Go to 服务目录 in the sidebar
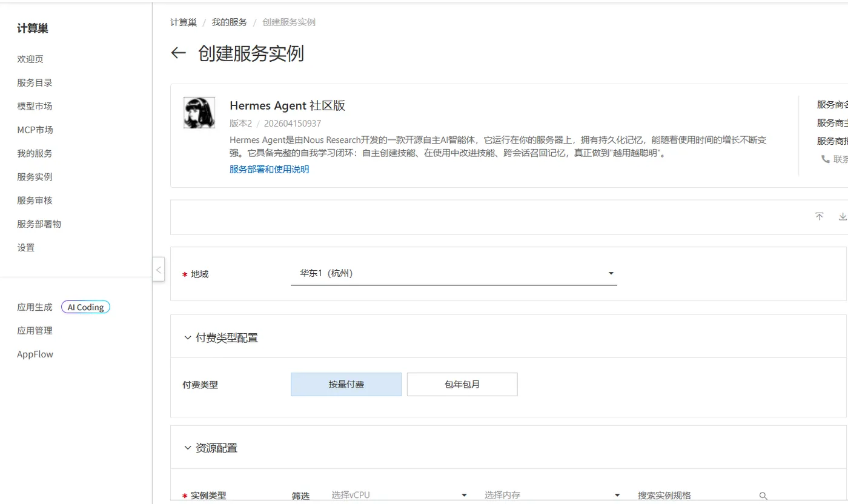 (x=35, y=83)
